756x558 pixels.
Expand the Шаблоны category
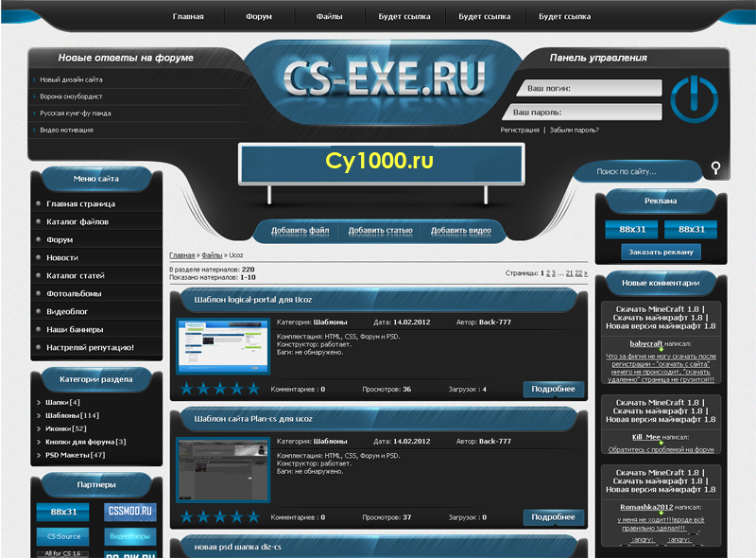click(x=38, y=415)
